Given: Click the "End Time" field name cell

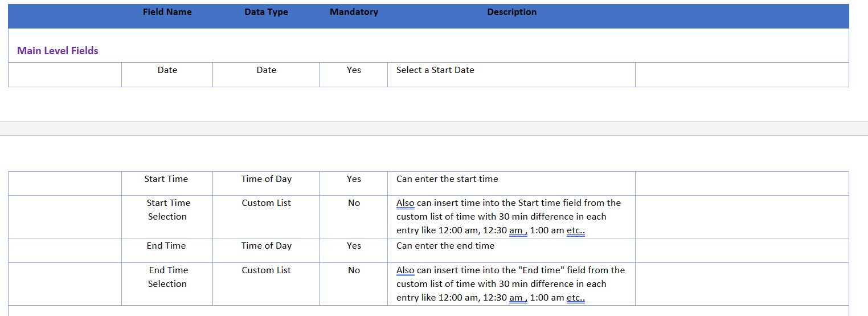Looking at the screenshot, I should 166,246.
